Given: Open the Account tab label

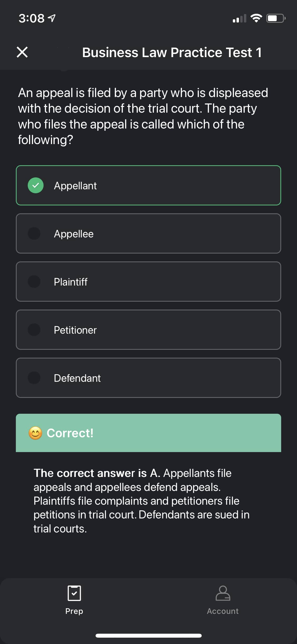Looking at the screenshot, I should 223,611.
